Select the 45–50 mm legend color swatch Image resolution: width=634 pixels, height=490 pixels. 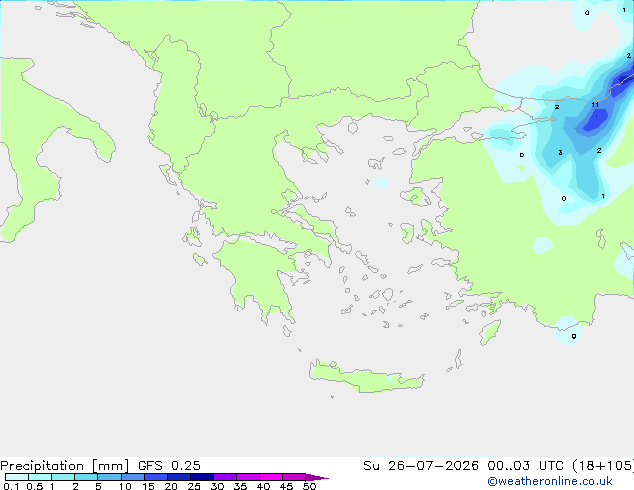point(294,477)
